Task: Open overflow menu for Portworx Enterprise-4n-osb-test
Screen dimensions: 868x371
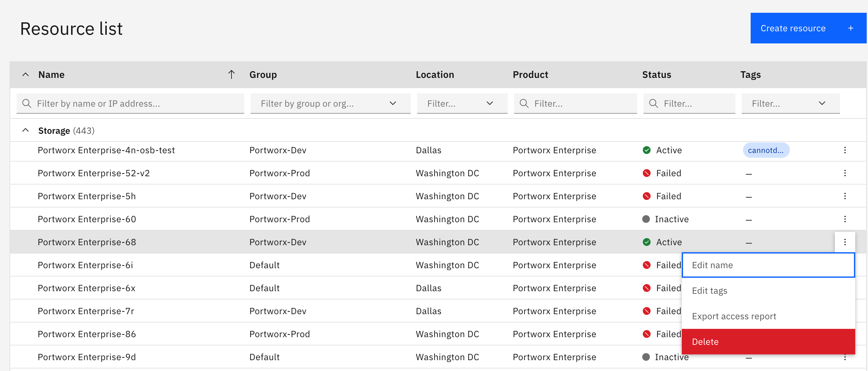Action: point(845,150)
